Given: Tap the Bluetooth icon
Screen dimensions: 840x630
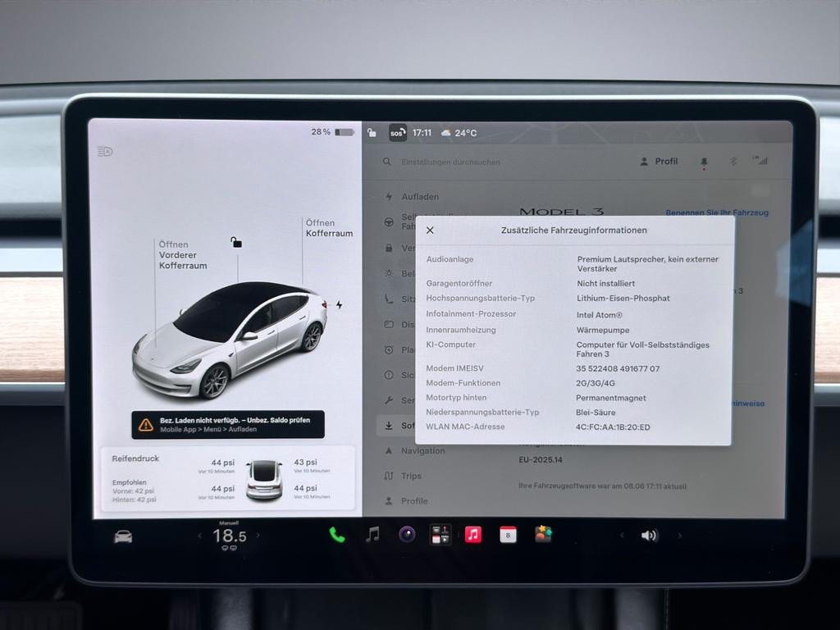Looking at the screenshot, I should click(733, 161).
